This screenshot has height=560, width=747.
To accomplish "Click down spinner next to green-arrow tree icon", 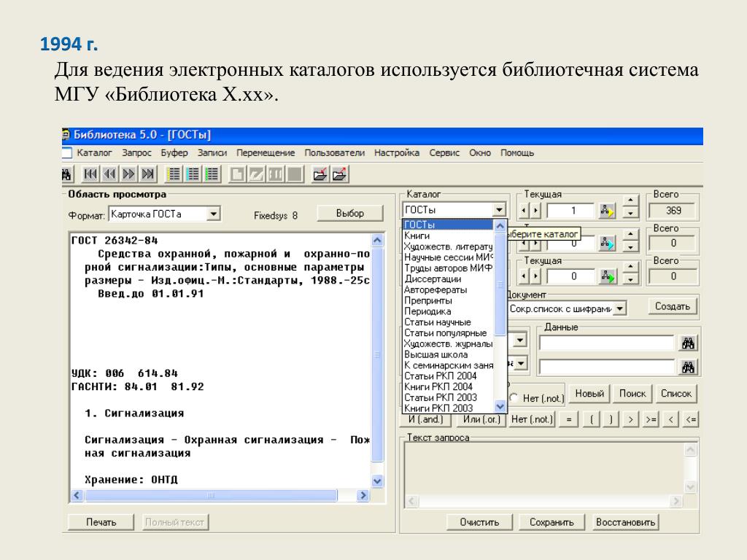I will coord(630,279).
